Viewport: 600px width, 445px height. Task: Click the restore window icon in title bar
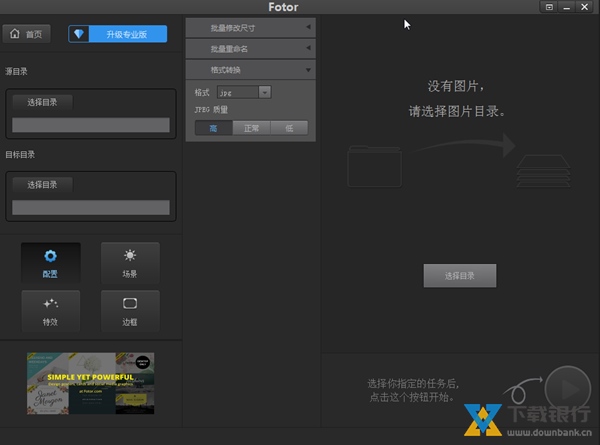pyautogui.click(x=549, y=7)
